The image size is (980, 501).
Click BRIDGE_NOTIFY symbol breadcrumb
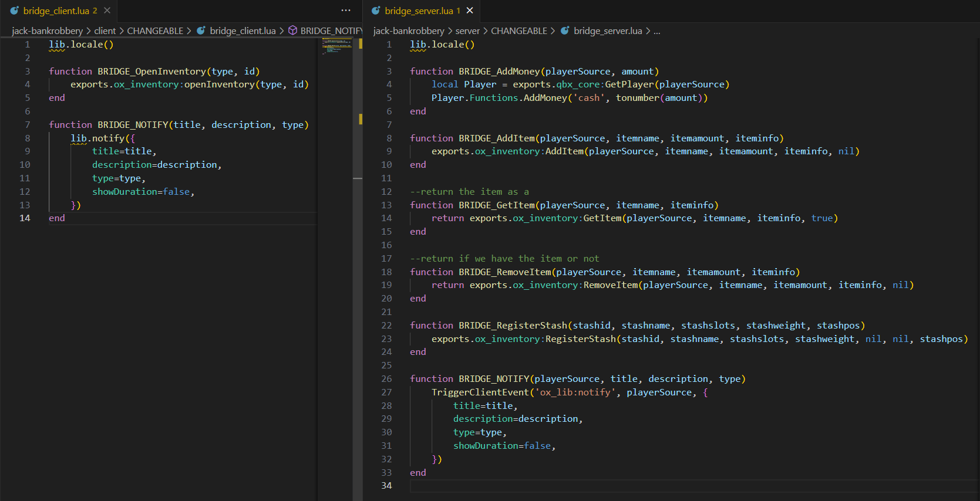tap(331, 31)
